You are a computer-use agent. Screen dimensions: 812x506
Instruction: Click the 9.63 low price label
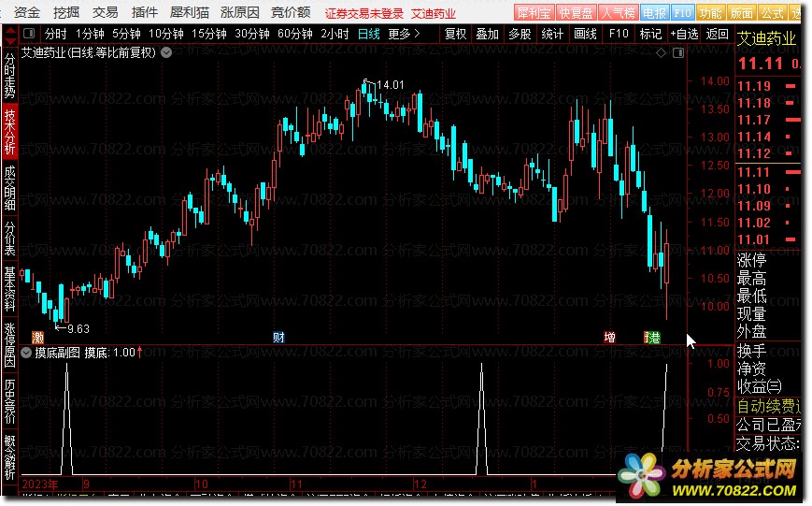[x=78, y=328]
